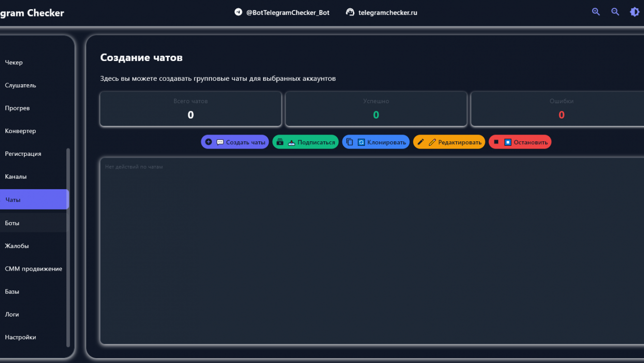Open the @BotTelegramChecker_Bot link
The width and height of the screenshot is (644, 363).
[x=288, y=13]
